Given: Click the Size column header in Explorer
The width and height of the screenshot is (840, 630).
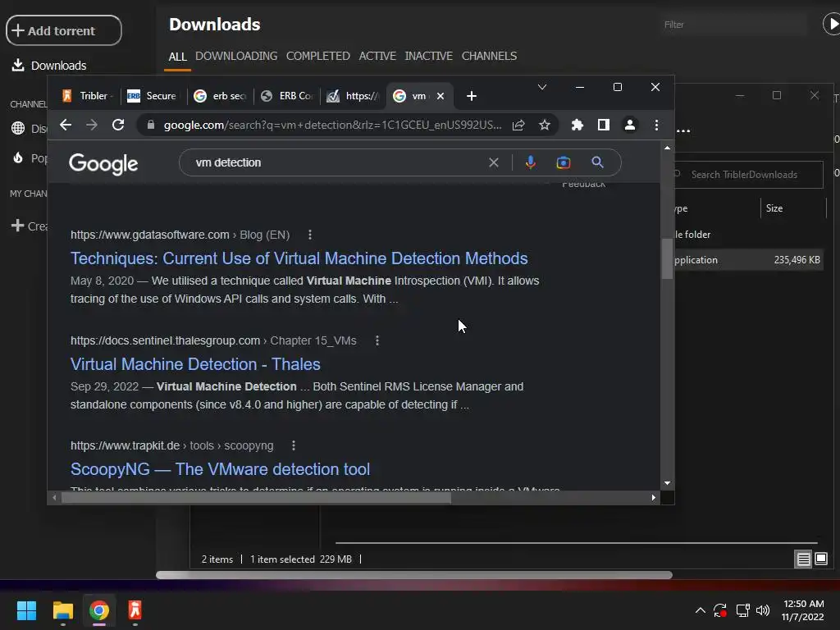Looking at the screenshot, I should point(774,208).
